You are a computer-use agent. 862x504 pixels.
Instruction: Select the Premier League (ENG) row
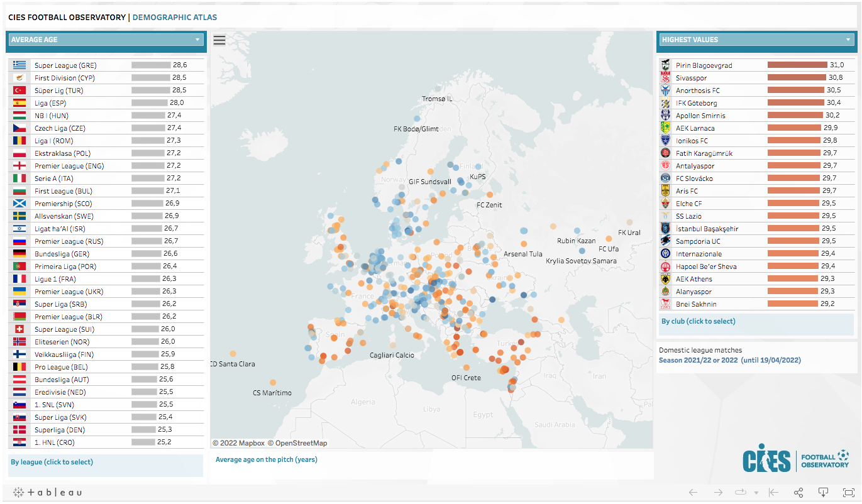pyautogui.click(x=106, y=166)
